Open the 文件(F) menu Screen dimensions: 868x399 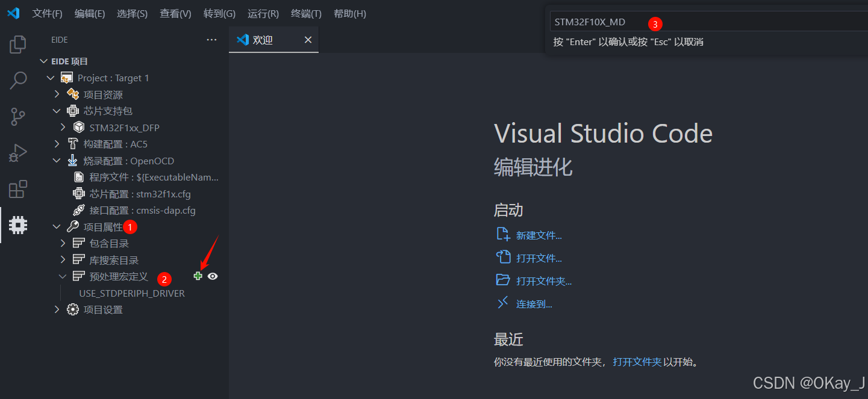(47, 13)
